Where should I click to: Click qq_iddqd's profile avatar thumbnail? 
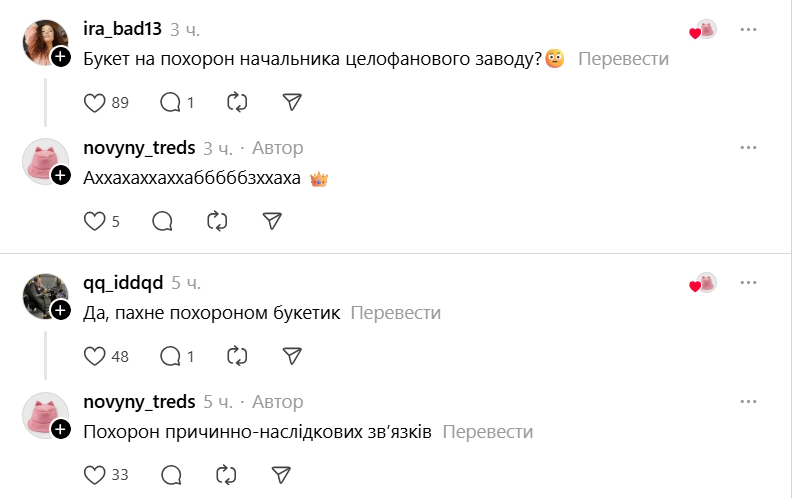(45, 295)
